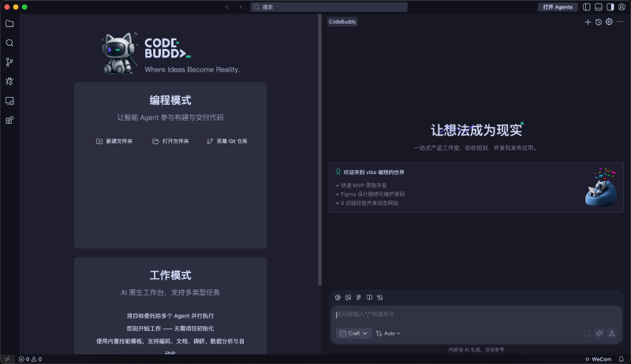Go back with the left arrow
The height and width of the screenshot is (364, 631).
[227, 7]
